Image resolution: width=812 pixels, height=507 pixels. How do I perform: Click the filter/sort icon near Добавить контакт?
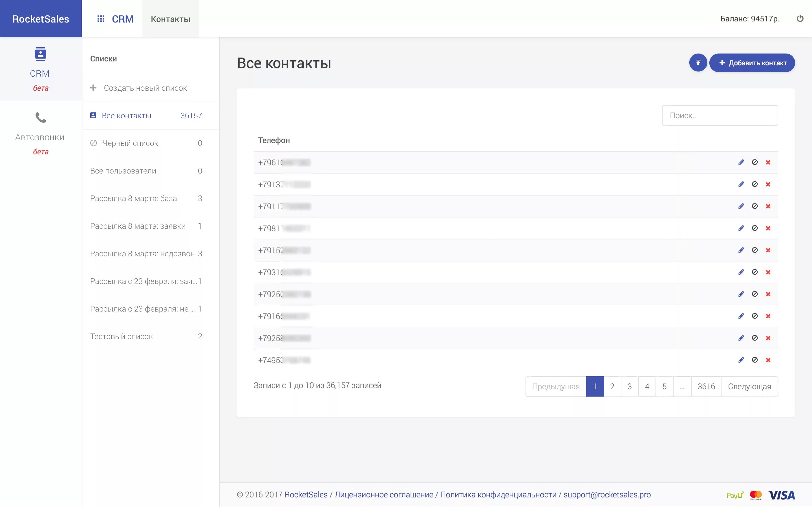[x=698, y=63]
